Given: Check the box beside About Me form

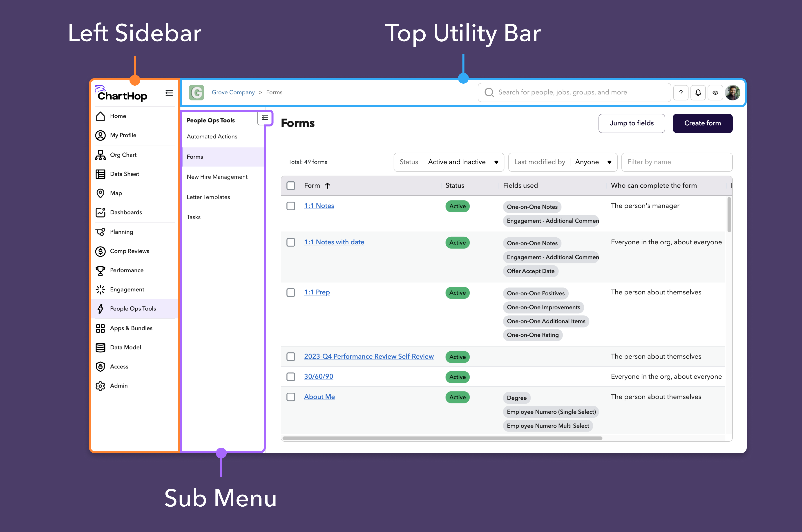Looking at the screenshot, I should coord(291,397).
